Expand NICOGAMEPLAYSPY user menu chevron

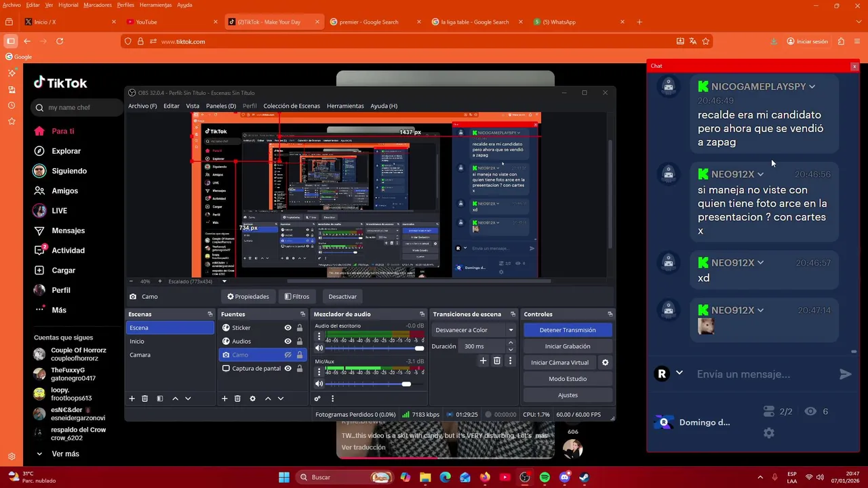pyautogui.click(x=812, y=87)
